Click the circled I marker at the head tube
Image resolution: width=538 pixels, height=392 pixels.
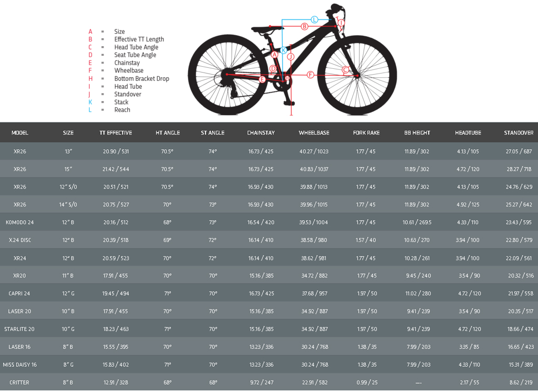tap(340, 23)
